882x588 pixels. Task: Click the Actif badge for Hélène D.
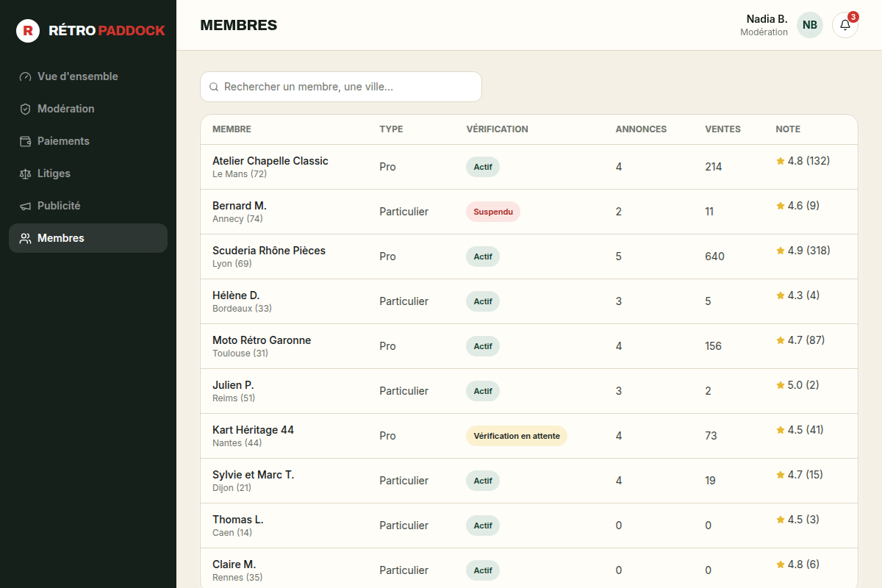coord(483,301)
